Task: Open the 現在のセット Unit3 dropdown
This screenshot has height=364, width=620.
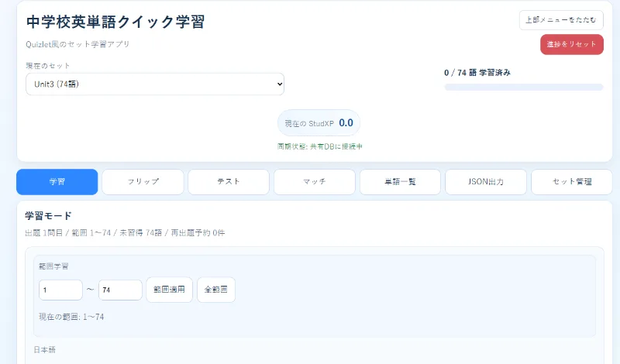Action: 154,84
